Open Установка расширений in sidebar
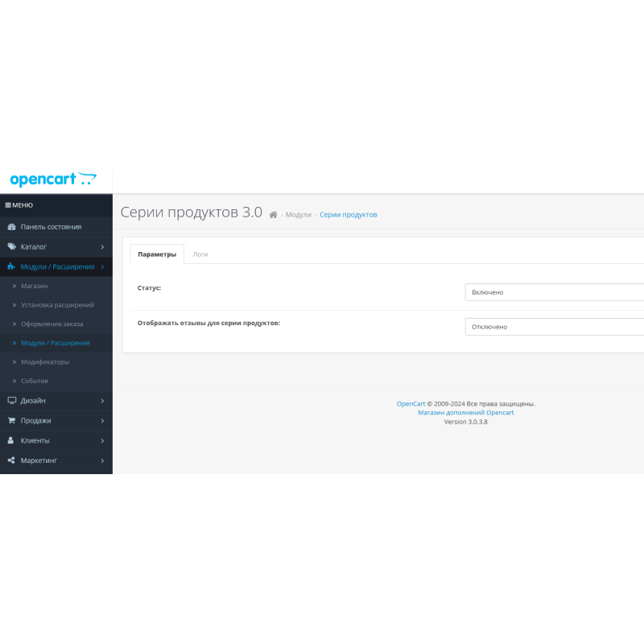This screenshot has height=644, width=644. tap(57, 305)
